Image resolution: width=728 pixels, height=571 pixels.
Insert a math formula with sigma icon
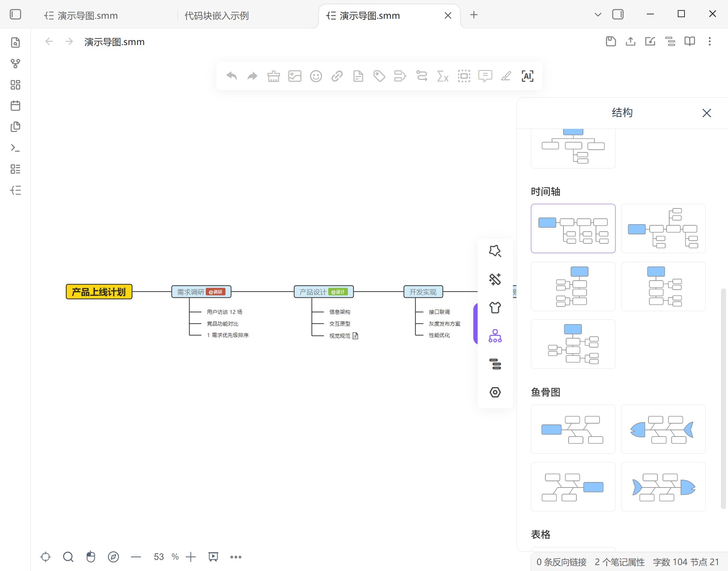tap(443, 76)
